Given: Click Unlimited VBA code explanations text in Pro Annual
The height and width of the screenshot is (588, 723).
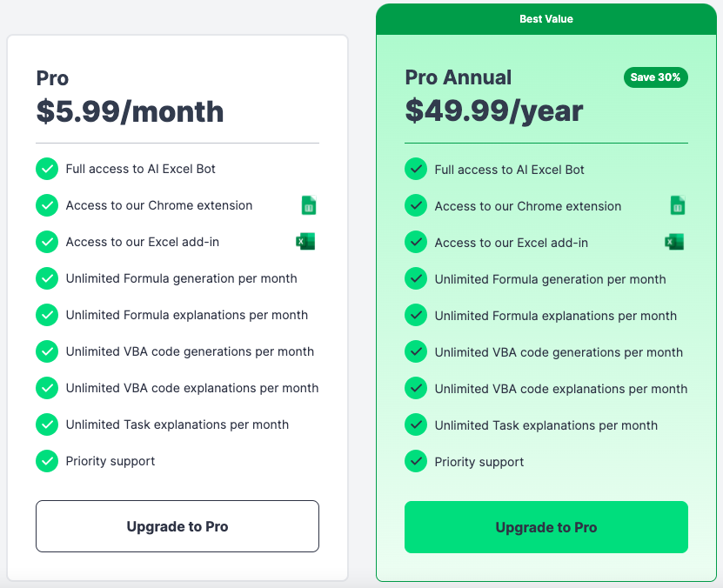Looking at the screenshot, I should click(x=561, y=389).
